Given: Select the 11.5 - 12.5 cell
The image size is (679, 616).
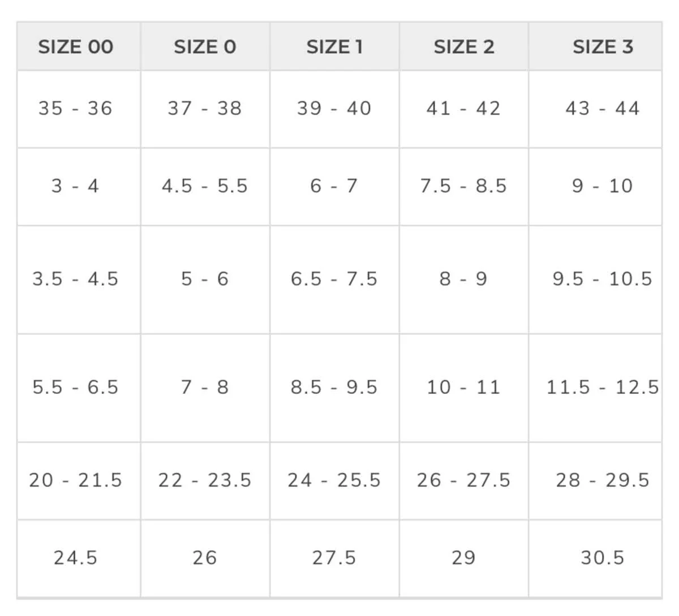Looking at the screenshot, I should (603, 387).
